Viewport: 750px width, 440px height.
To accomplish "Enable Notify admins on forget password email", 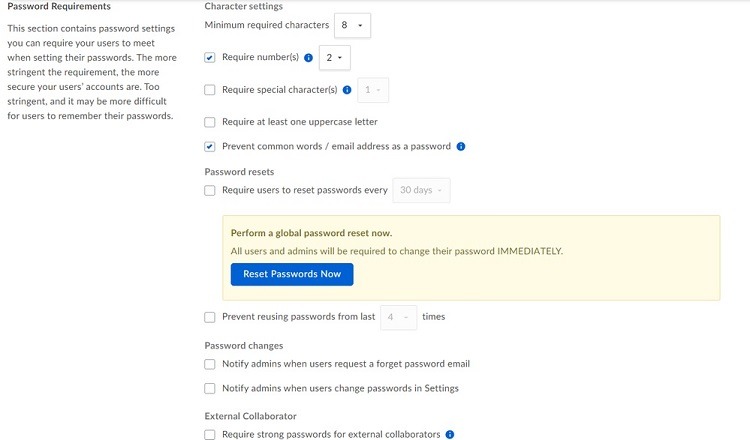I will pyautogui.click(x=210, y=364).
